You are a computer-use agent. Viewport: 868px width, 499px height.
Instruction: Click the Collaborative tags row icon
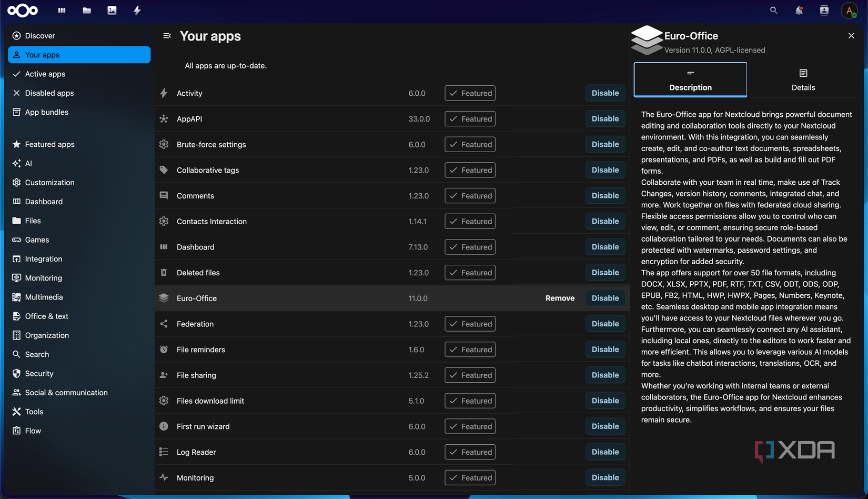(164, 170)
